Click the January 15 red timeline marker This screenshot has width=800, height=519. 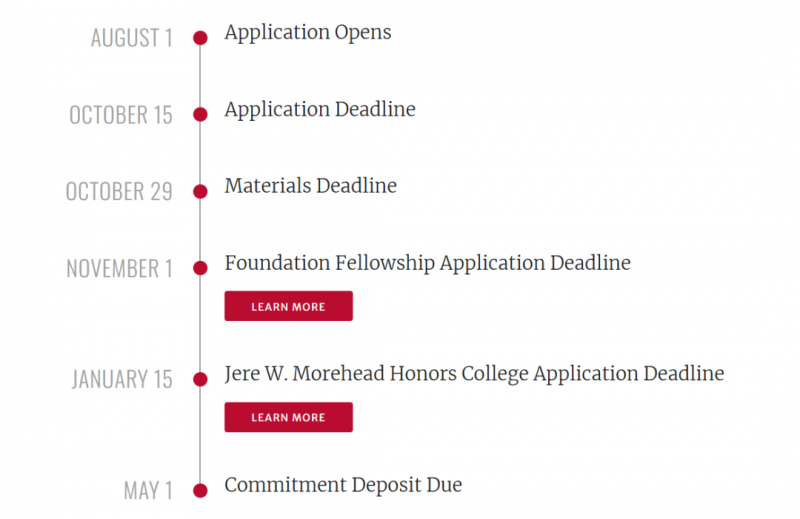click(200, 379)
